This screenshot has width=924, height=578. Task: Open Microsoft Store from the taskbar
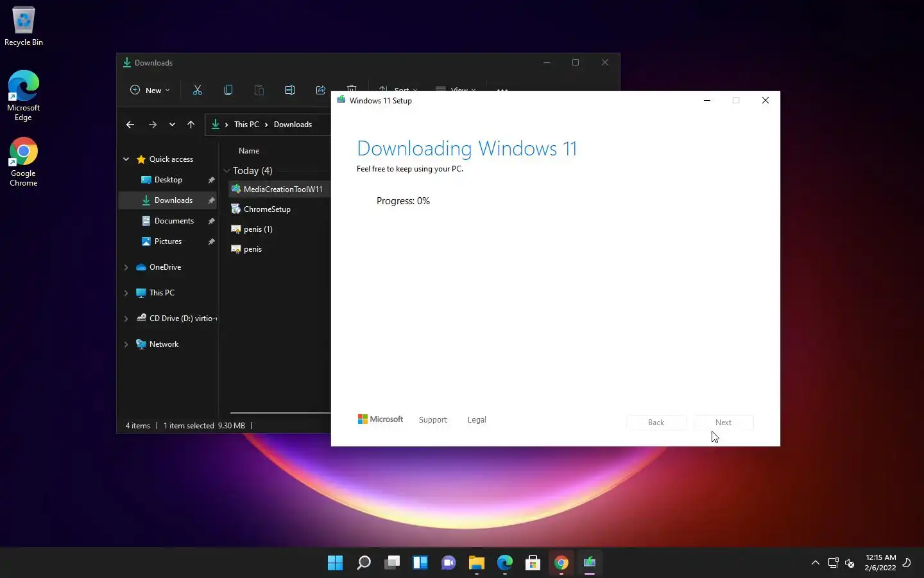tap(533, 563)
